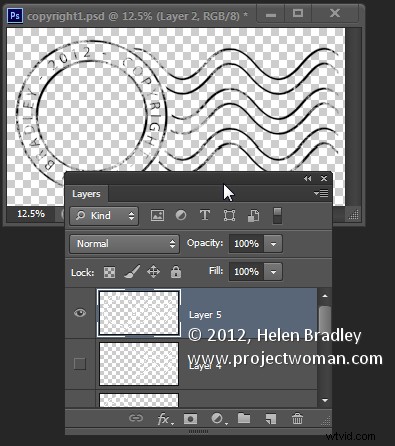The height and width of the screenshot is (446, 395).
Task: Click the Opacity label
Action: coord(205,243)
